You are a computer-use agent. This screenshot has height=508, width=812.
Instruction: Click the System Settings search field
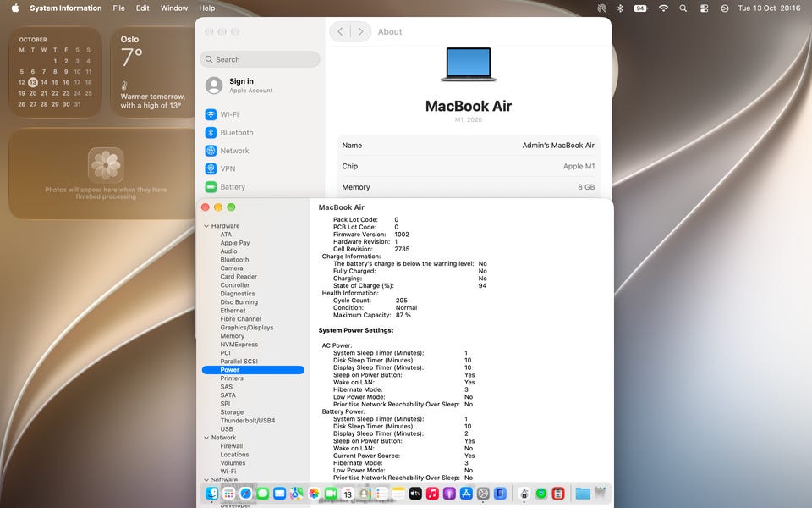click(x=260, y=59)
